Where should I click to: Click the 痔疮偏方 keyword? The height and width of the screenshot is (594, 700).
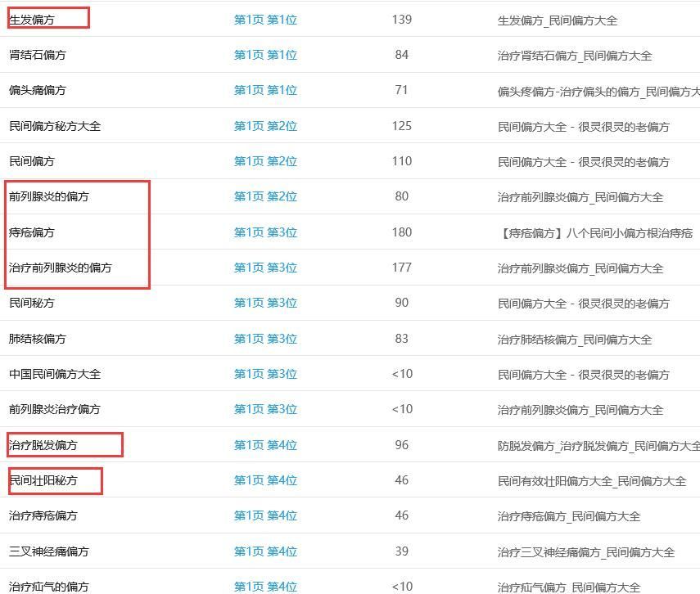32,232
